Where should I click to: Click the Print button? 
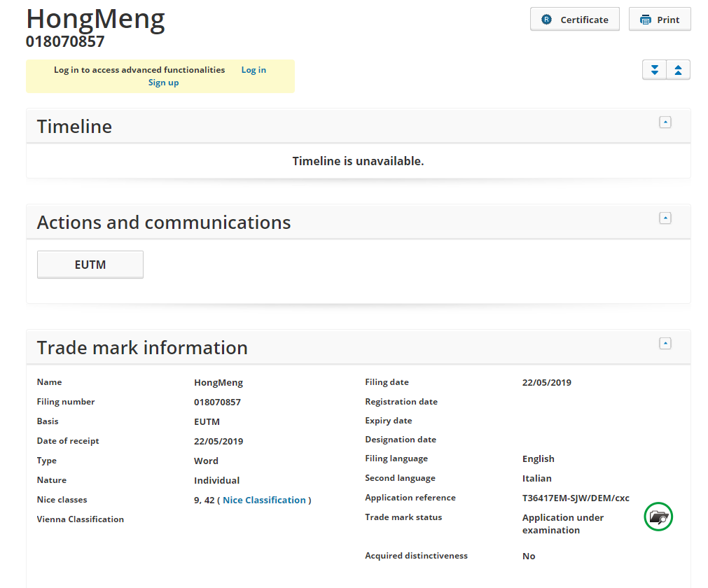659,20
